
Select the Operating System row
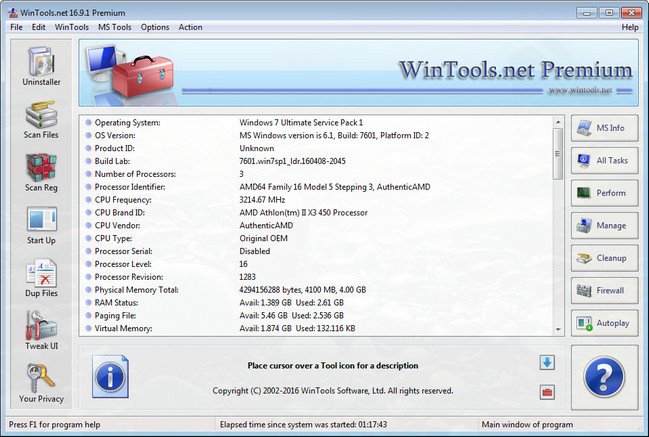point(317,122)
